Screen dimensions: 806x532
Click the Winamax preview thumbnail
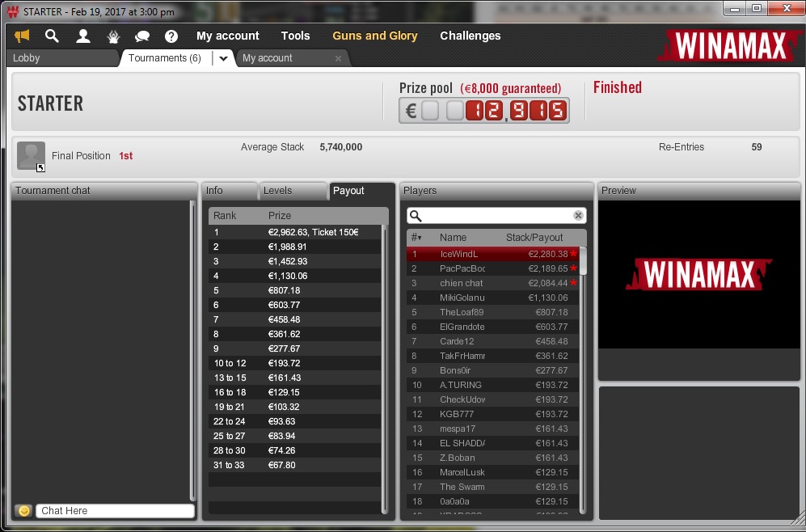(x=699, y=274)
